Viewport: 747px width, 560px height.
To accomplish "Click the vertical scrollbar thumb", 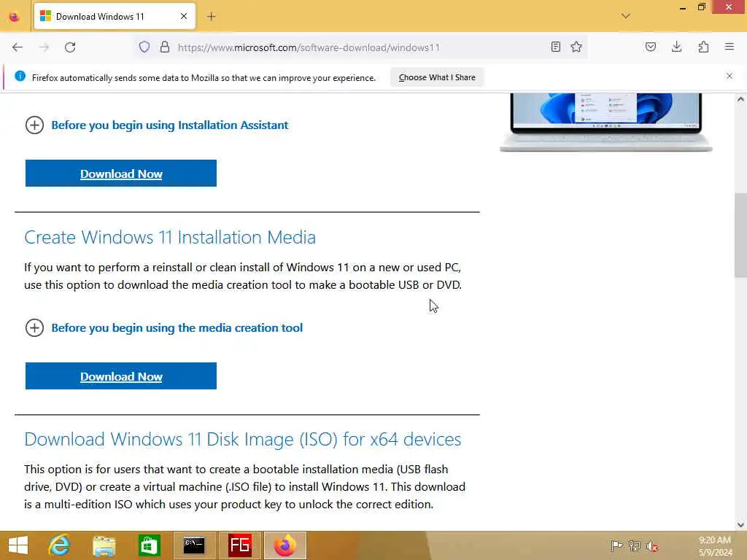I will (740, 236).
